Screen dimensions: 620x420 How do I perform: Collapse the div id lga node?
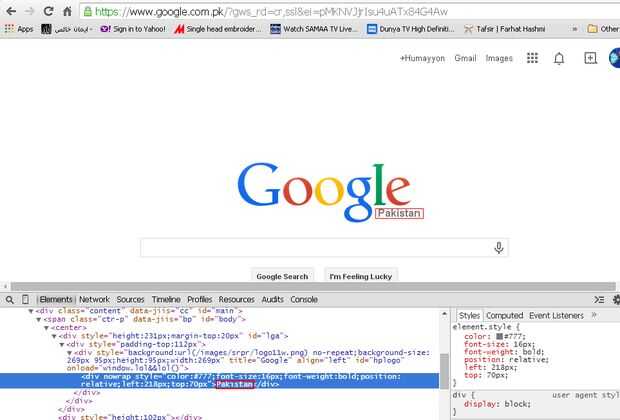(x=55, y=336)
